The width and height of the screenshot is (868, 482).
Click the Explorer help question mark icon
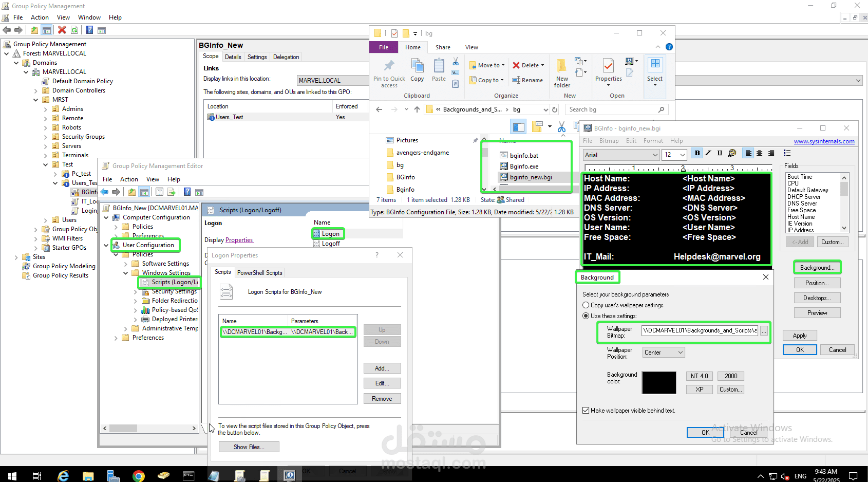[x=669, y=47]
